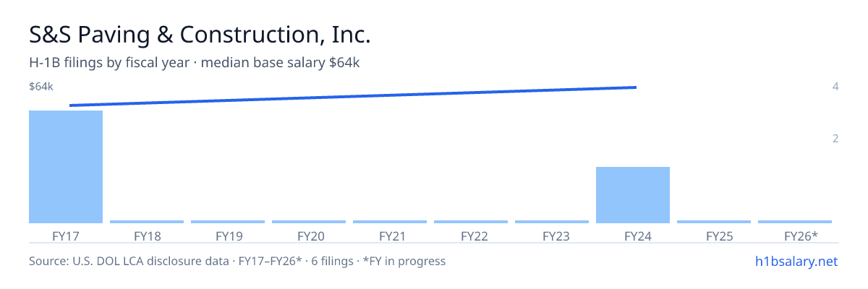Click the tall FY17 bar
This screenshot has height=289, width=868.
pos(66,167)
